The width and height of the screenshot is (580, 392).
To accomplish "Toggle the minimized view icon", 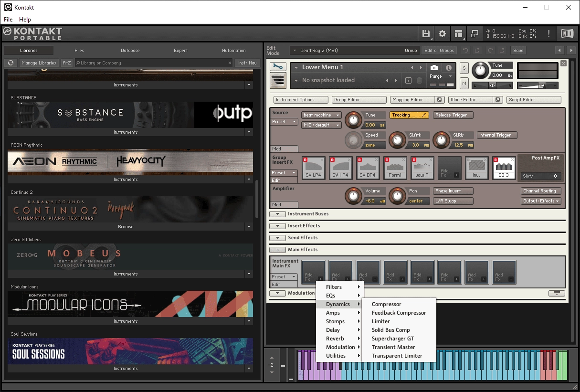I will [x=475, y=33].
